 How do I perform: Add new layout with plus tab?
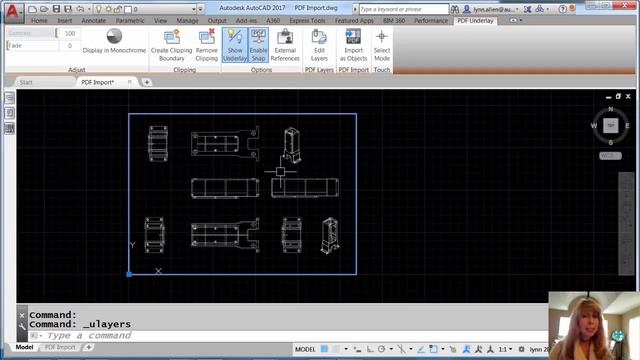coord(89,347)
